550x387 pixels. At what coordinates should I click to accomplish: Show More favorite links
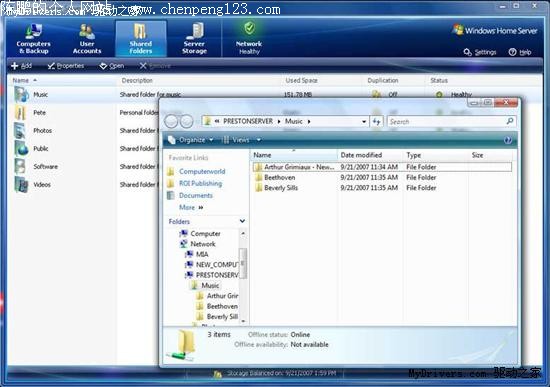point(191,207)
